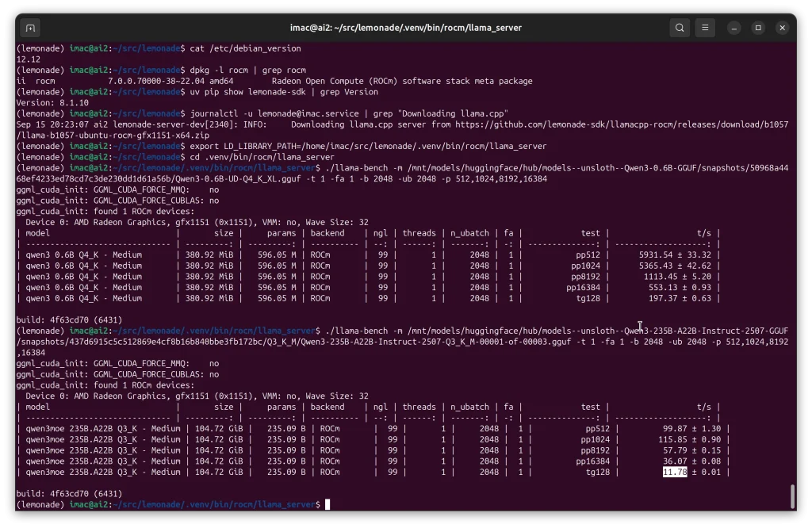Click the cursor at the bottom prompt
Image resolution: width=812 pixels, height=528 pixels.
(327, 504)
